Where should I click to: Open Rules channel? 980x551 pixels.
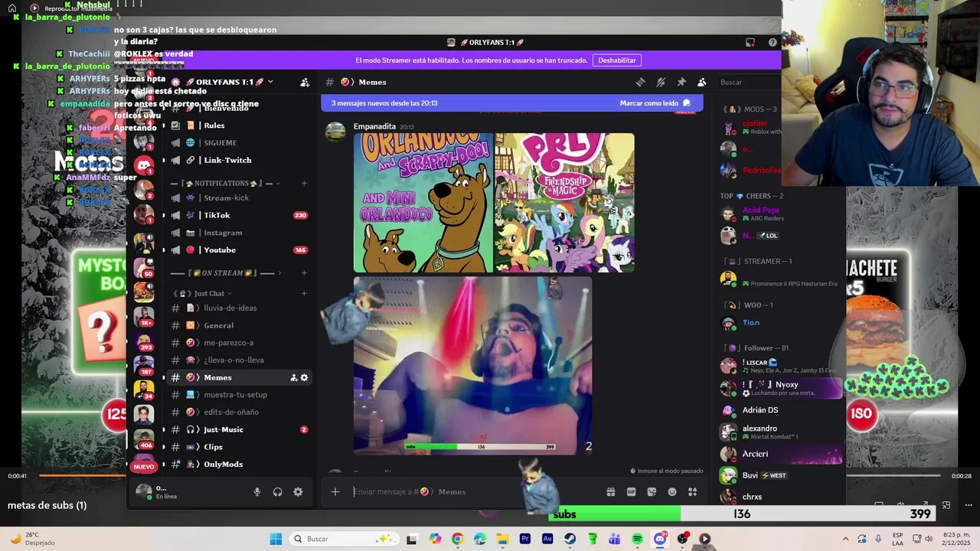(239, 125)
